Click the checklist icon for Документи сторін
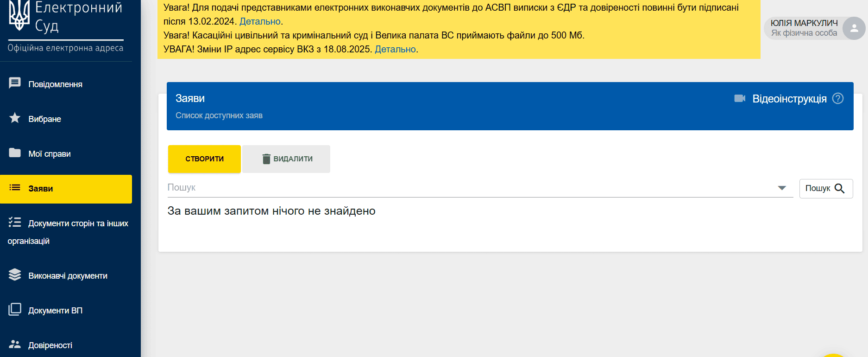Image resolution: width=868 pixels, height=357 pixels. click(x=15, y=223)
